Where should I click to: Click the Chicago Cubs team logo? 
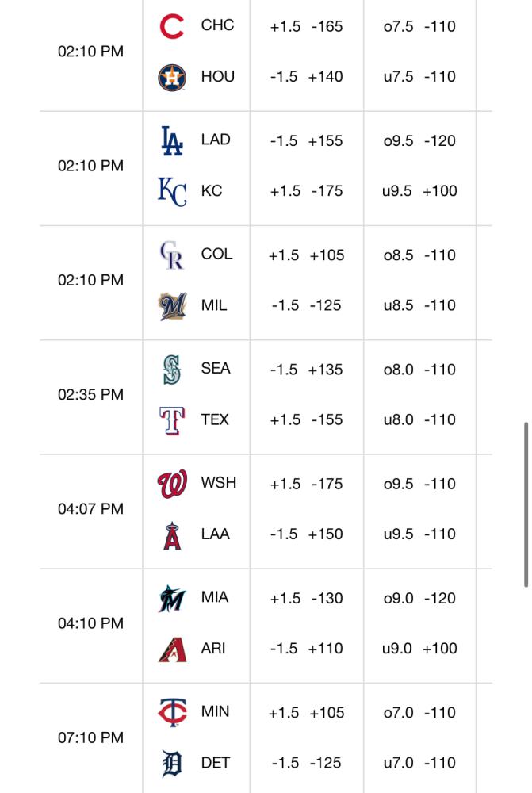172,26
